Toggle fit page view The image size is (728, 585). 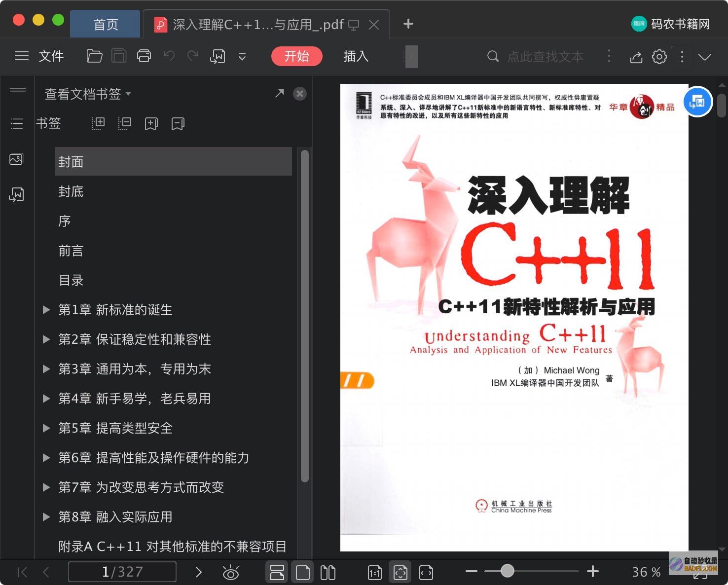tap(400, 572)
